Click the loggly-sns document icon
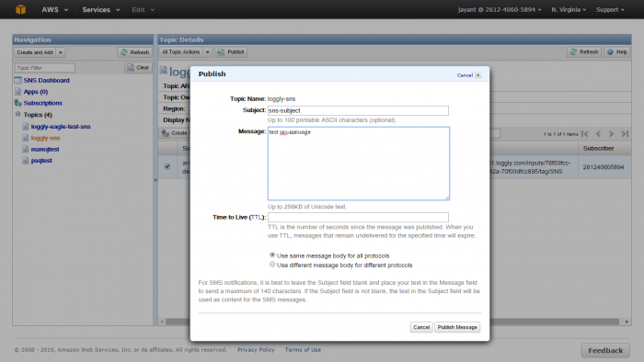The image size is (644, 362). point(26,138)
